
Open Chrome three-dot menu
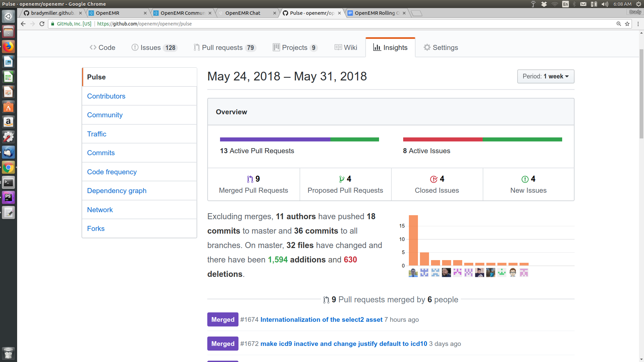pyautogui.click(x=638, y=24)
